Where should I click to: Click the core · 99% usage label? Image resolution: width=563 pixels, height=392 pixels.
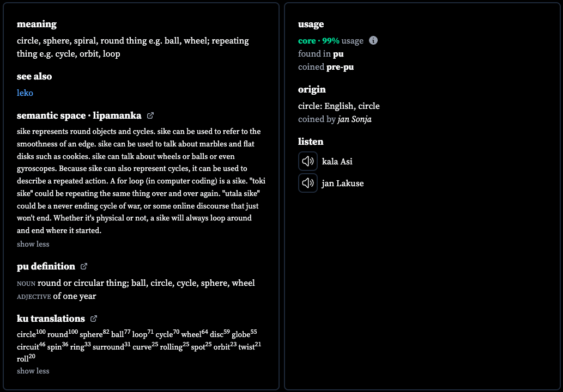point(331,41)
